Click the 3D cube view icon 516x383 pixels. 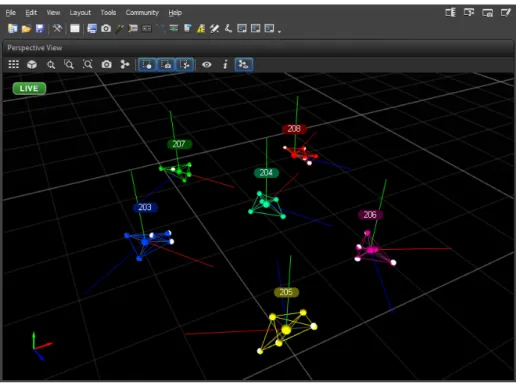[x=32, y=64]
